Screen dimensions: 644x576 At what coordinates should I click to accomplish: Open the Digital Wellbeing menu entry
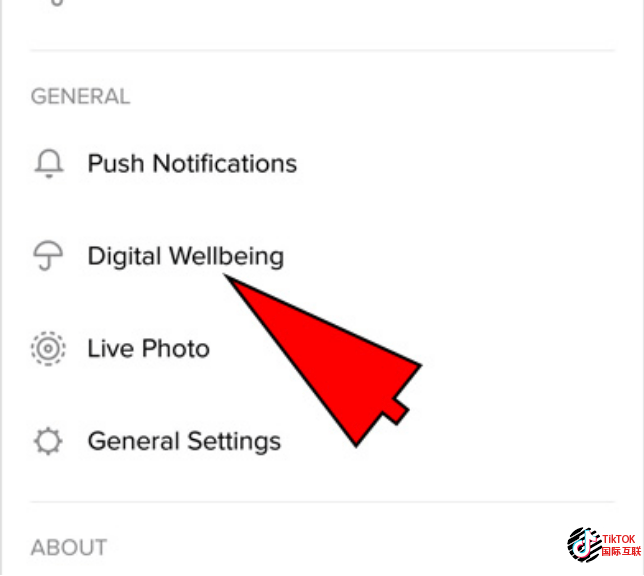(x=322, y=256)
